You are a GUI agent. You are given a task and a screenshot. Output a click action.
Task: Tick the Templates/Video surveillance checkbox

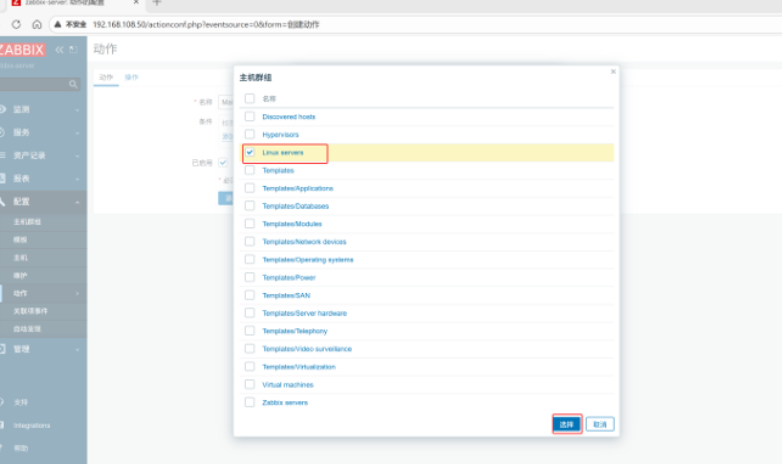[250, 349]
